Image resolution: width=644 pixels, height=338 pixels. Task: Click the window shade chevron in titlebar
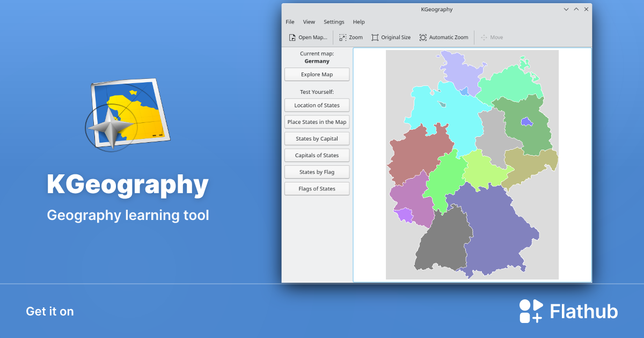coord(566,9)
